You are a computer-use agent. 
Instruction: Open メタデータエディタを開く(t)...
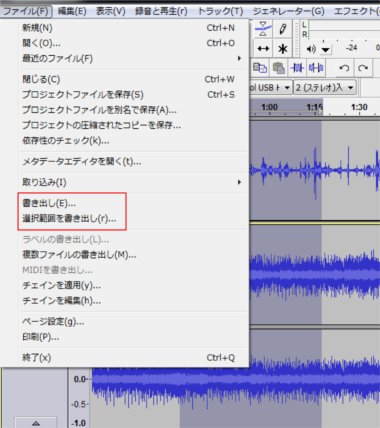(x=133, y=162)
